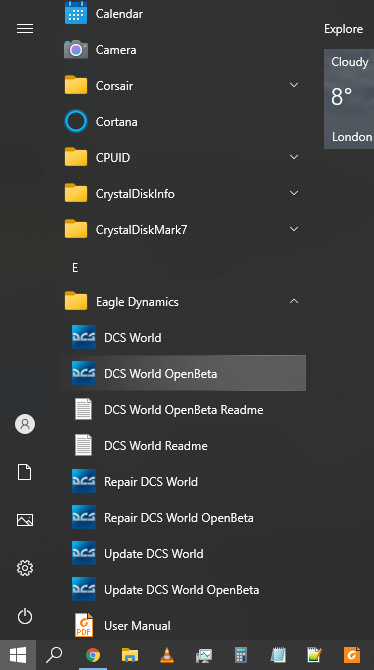The height and width of the screenshot is (670, 374).
Task: Click DCS World OpenBeta Readme label
Action: (183, 410)
